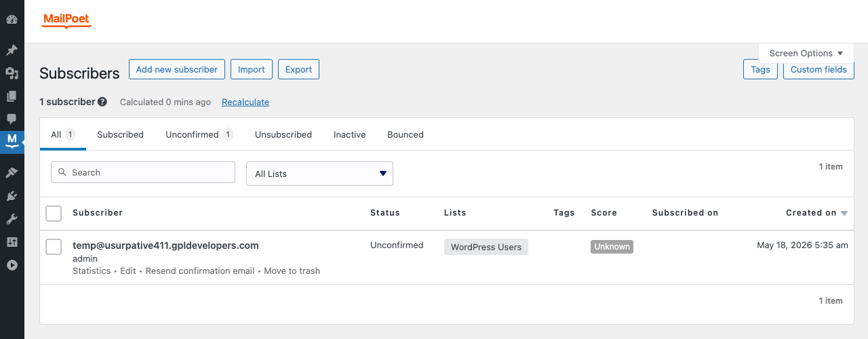Open the Tools wrench sidebar icon
This screenshot has width=868, height=339.
point(12,219)
